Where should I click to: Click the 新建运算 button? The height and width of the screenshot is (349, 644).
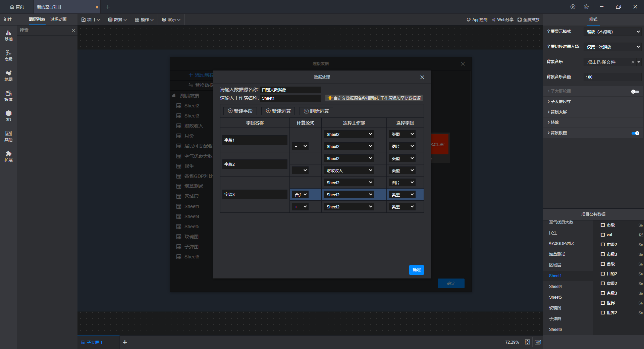pyautogui.click(x=278, y=111)
